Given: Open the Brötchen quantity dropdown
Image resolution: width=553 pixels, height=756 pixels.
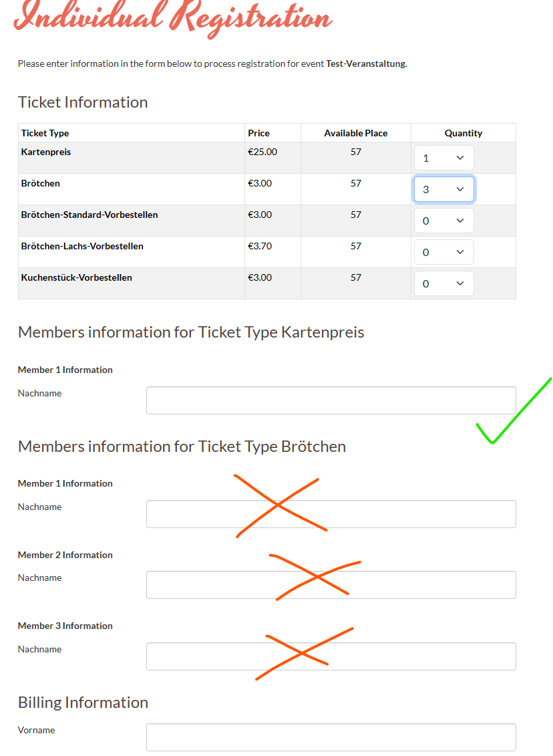Looking at the screenshot, I should click(x=443, y=189).
